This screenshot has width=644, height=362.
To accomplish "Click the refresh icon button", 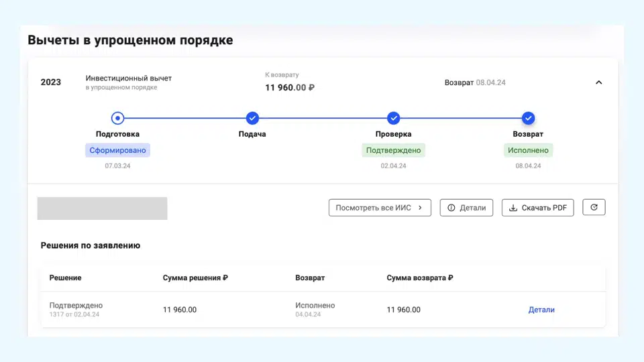I will tap(594, 208).
